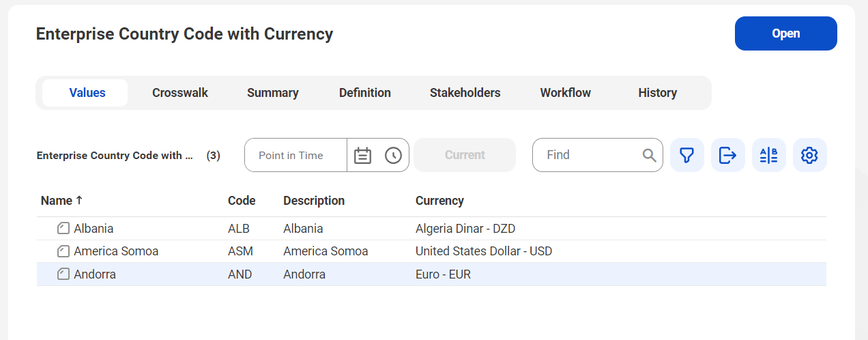
Task: Select the America Somoa name cell
Action: coord(116,251)
